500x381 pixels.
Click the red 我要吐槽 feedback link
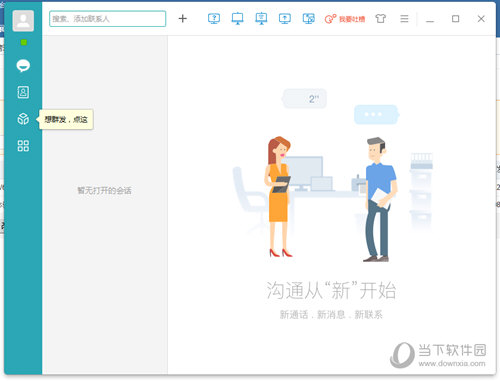(345, 19)
